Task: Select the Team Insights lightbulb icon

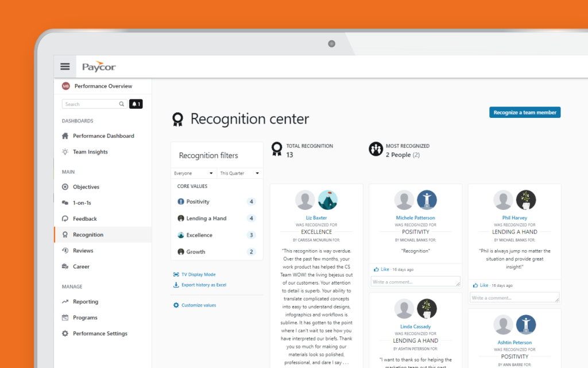Action: click(x=64, y=152)
